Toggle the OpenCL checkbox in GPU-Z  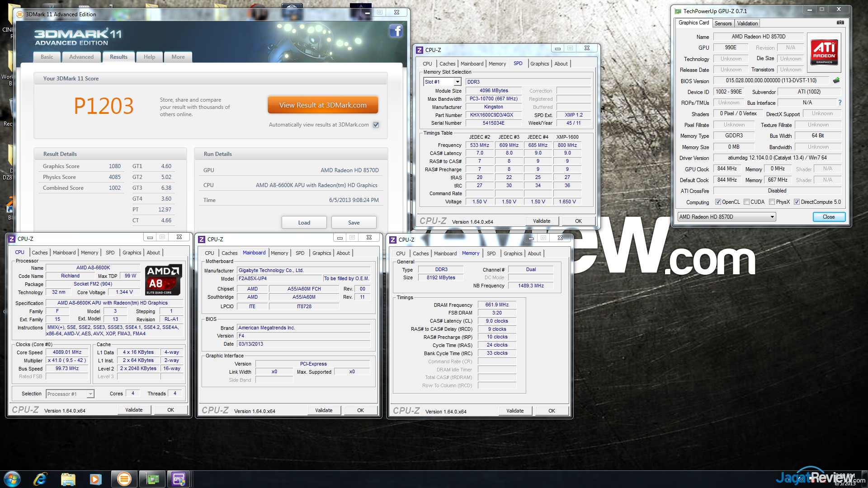click(717, 202)
